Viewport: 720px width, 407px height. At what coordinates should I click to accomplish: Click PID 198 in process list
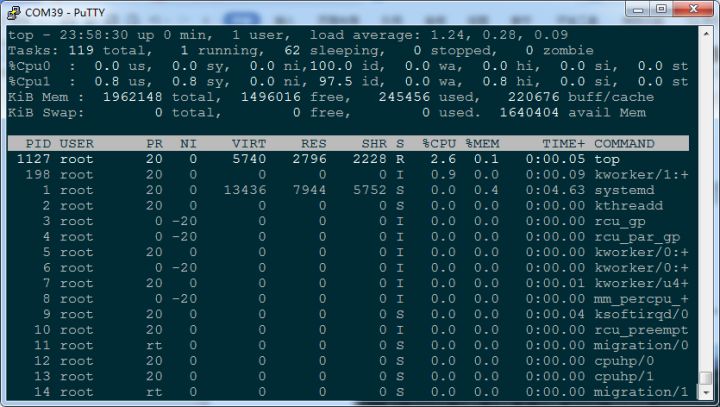tap(38, 175)
